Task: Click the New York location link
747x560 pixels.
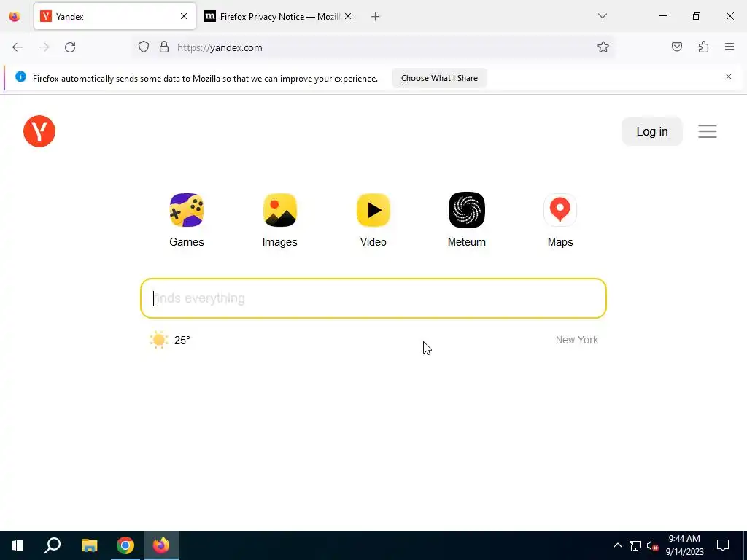Action: click(577, 340)
